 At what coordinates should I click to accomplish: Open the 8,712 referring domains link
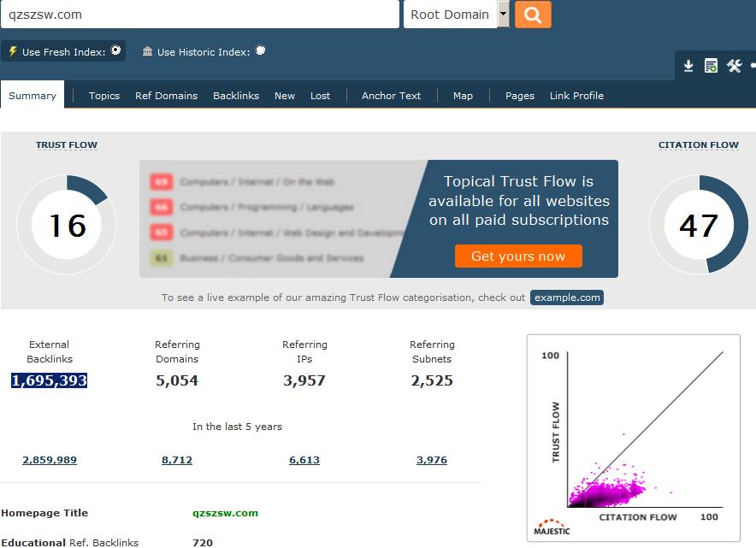pos(177,460)
